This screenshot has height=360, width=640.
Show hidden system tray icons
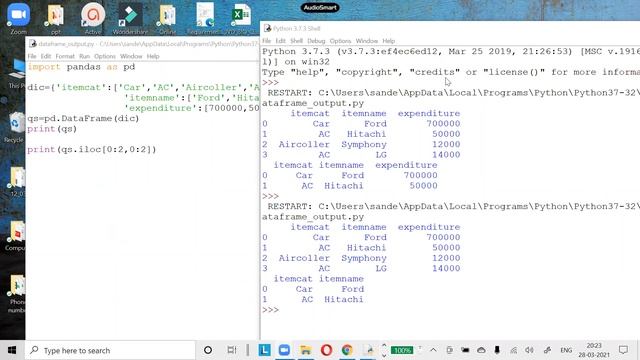coord(433,350)
